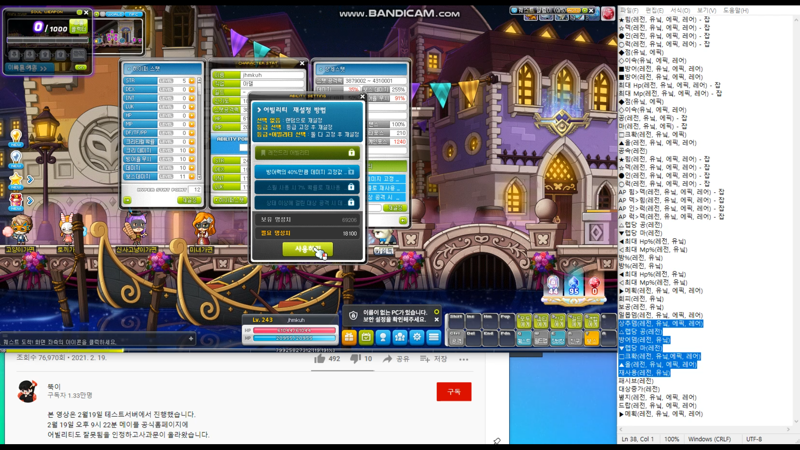800x450 pixels.
Task: Click the 'Ln 38, Col 1' status entry
Action: [x=637, y=439]
